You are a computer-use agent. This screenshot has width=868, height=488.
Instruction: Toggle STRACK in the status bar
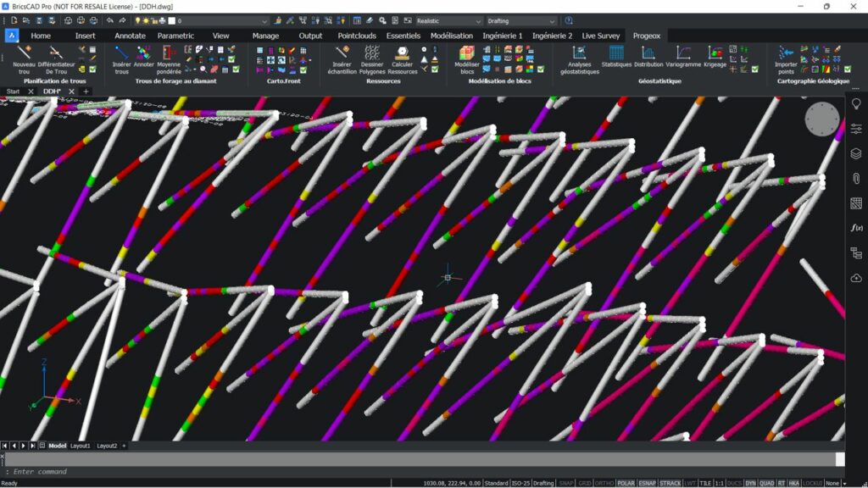point(670,483)
